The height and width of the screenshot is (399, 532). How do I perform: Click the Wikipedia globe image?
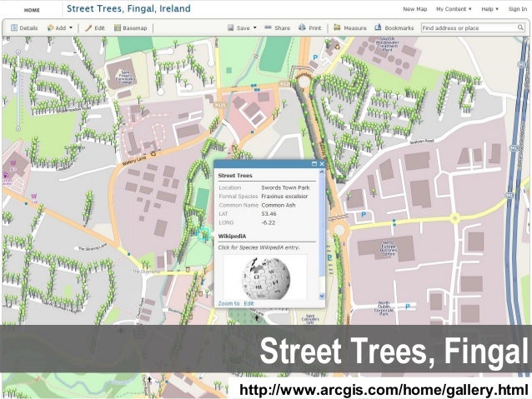pyautogui.click(x=266, y=278)
